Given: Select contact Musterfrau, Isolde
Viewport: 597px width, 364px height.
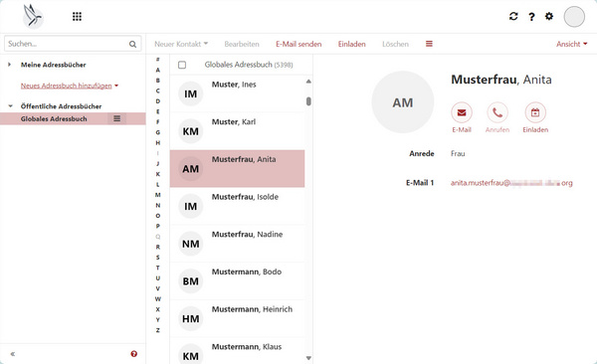Looking at the screenshot, I should 237,207.
